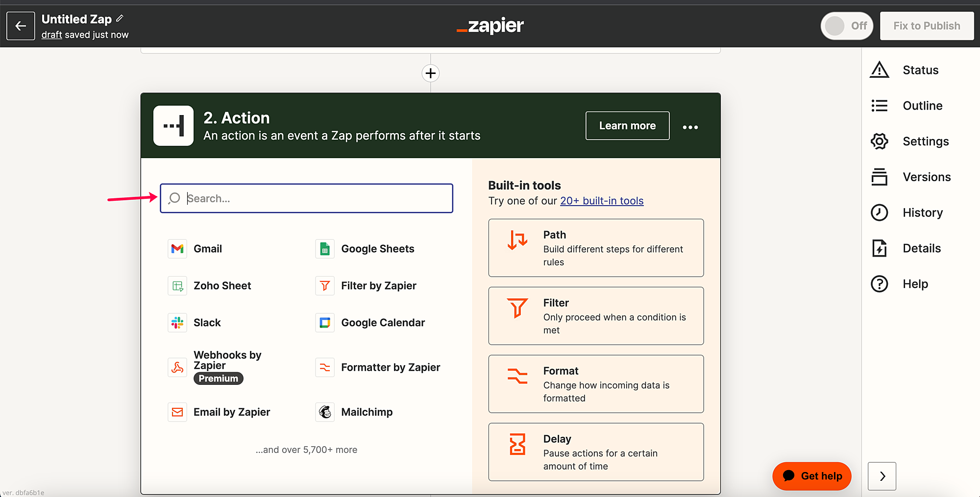Open the Settings sidebar panel
980x497 pixels.
pyautogui.click(x=926, y=142)
